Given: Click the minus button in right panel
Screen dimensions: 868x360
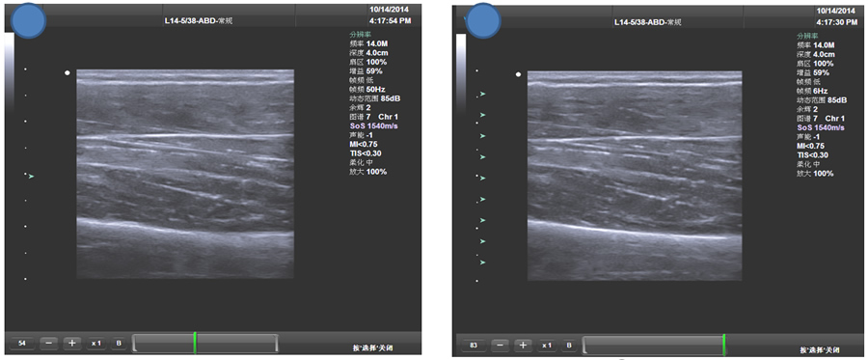Looking at the screenshot, I should (x=500, y=346).
